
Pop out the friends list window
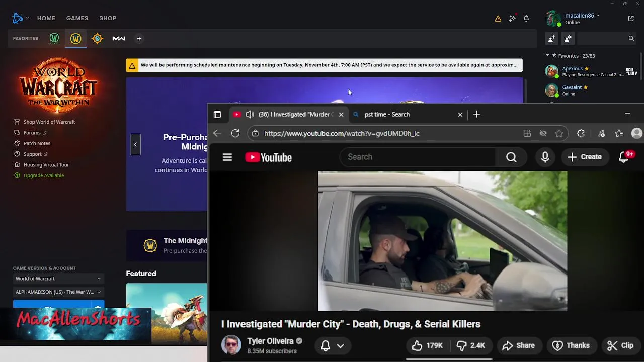(x=631, y=18)
